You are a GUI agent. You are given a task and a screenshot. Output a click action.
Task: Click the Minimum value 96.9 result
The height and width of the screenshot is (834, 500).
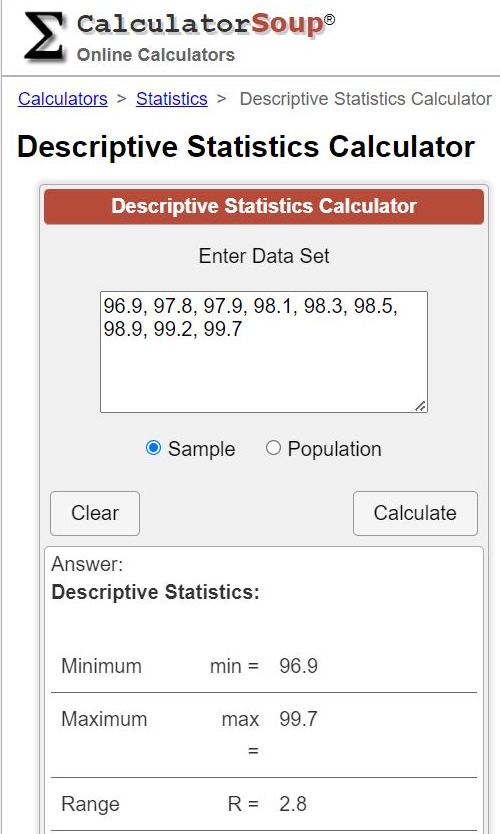point(298,666)
